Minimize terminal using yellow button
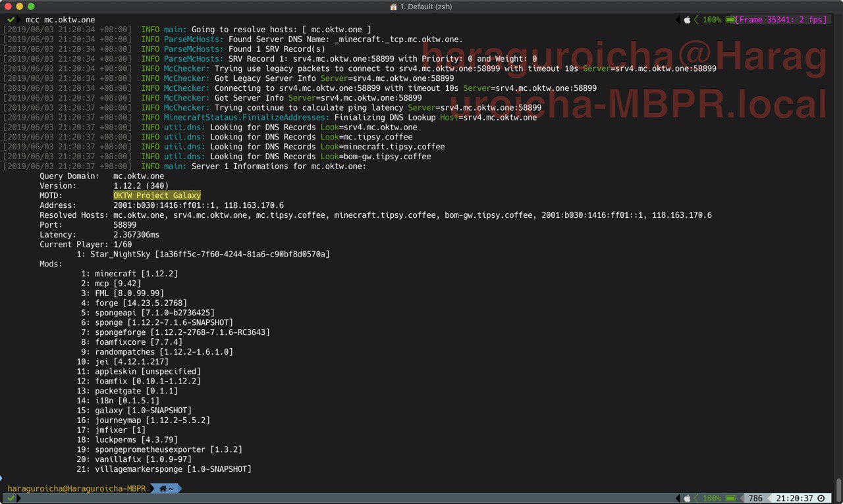This screenshot has width=843, height=504. (x=20, y=7)
